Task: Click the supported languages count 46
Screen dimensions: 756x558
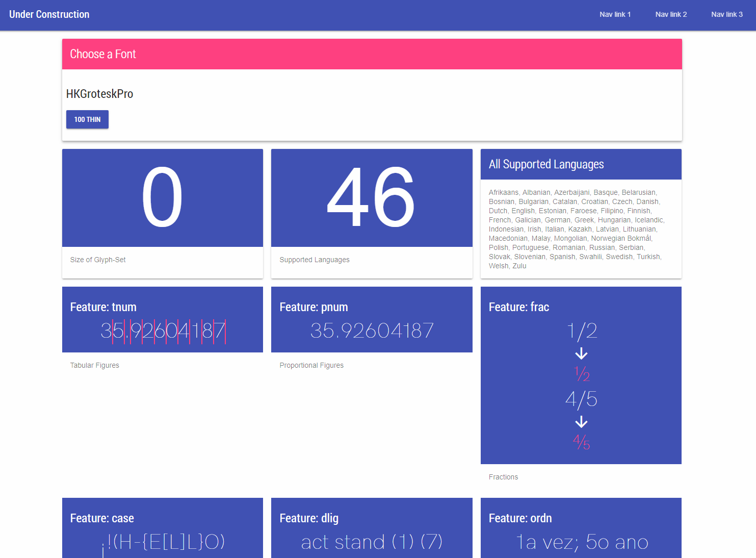Action: [x=371, y=198]
